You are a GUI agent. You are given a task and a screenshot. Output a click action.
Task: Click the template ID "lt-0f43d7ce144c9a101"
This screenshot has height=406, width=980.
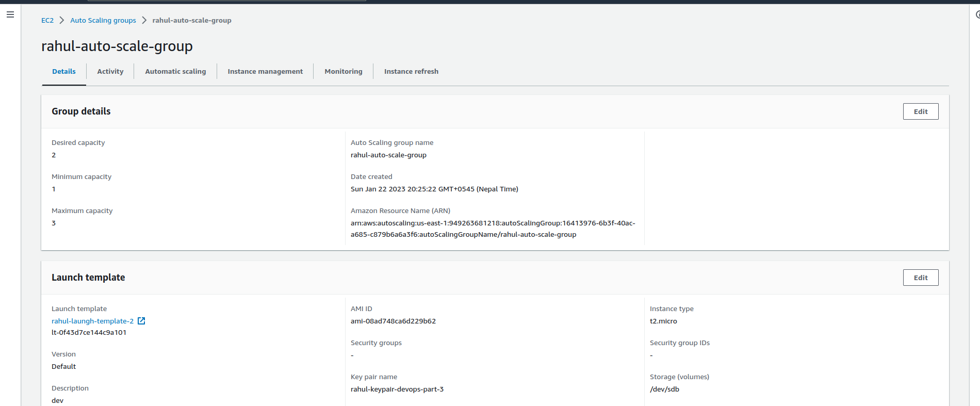click(x=89, y=332)
